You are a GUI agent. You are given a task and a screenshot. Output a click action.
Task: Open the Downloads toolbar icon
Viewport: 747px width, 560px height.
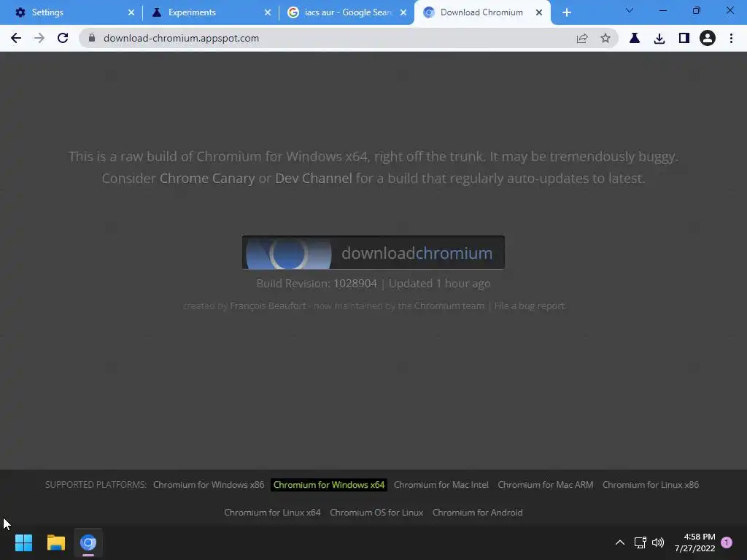pyautogui.click(x=659, y=38)
